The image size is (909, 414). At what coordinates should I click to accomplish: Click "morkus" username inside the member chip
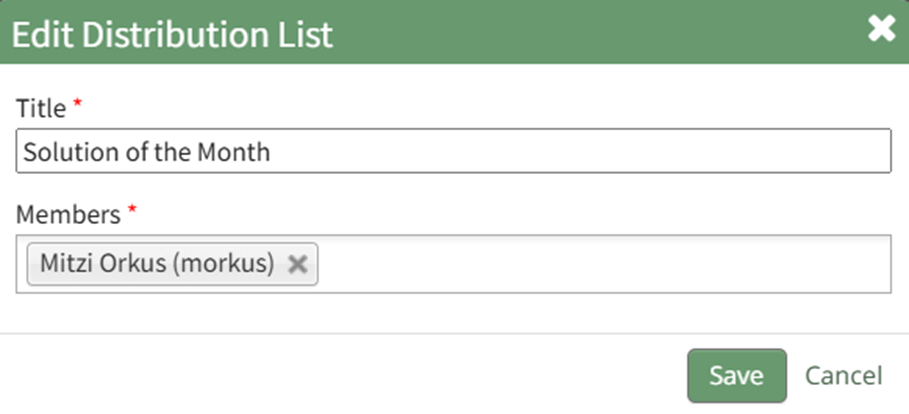pos(235,264)
